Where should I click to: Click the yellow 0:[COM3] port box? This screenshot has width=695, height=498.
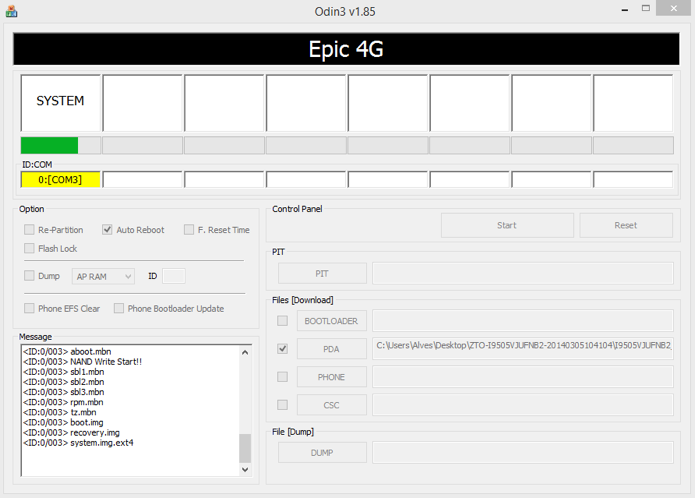click(x=60, y=179)
